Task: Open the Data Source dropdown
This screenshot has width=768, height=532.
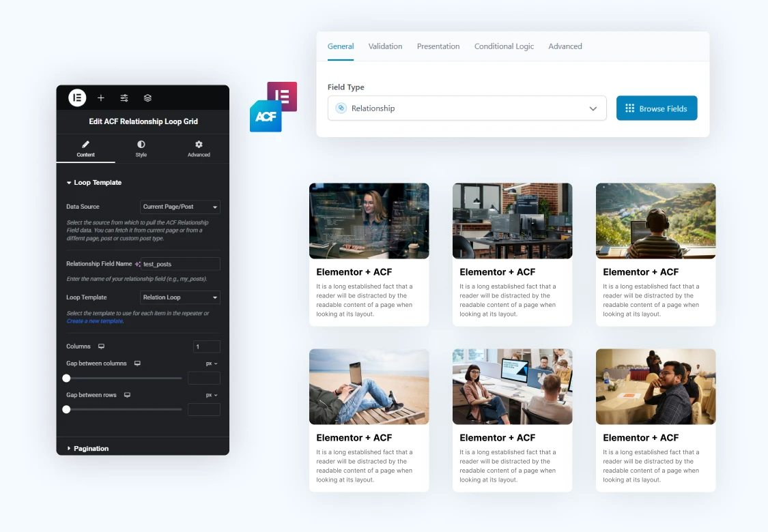Action: (180, 207)
